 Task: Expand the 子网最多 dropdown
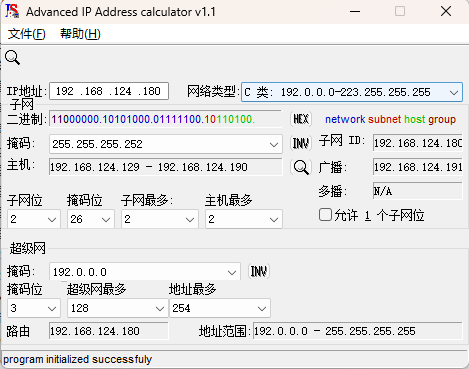[190, 219]
